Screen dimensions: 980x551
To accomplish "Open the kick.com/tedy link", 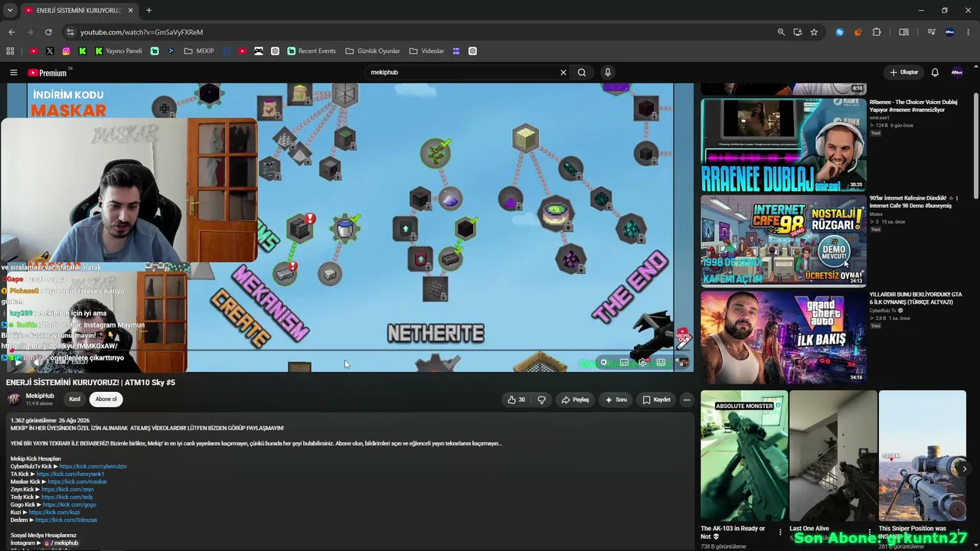I will click(x=67, y=497).
